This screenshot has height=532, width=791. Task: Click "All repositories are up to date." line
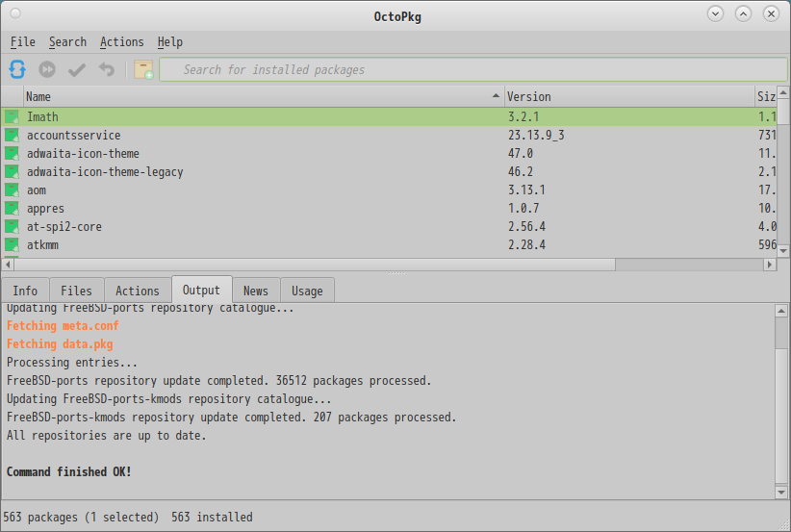tap(107, 435)
